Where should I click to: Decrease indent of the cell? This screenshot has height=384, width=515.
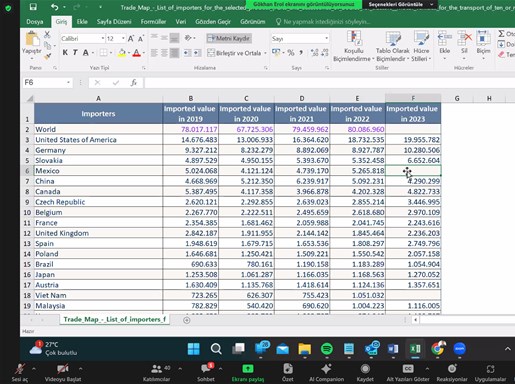pos(187,53)
